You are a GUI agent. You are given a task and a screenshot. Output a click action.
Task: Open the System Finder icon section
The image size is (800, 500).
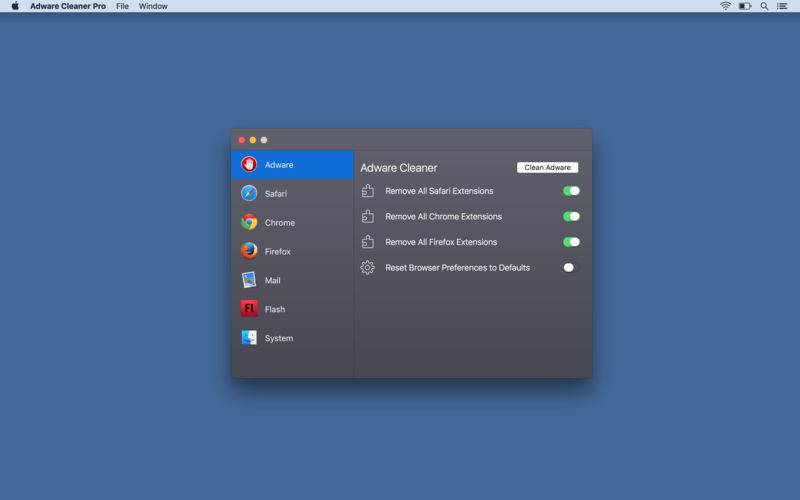pos(249,338)
